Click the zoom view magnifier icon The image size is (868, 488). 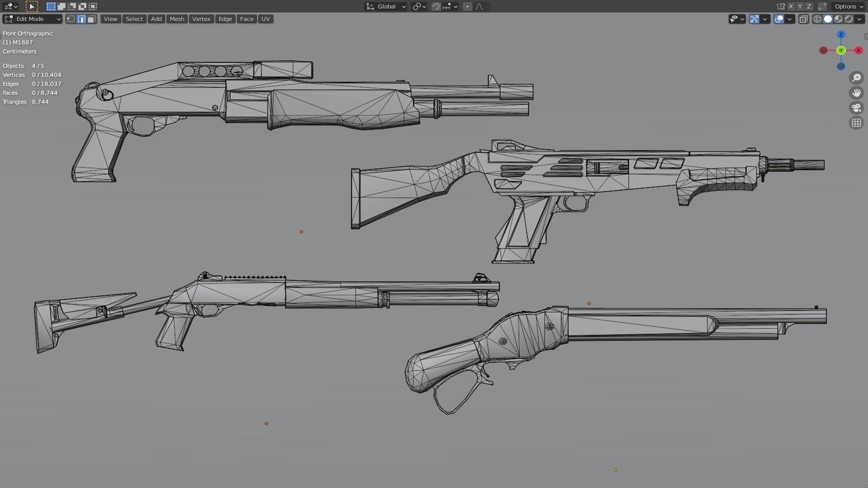click(856, 78)
